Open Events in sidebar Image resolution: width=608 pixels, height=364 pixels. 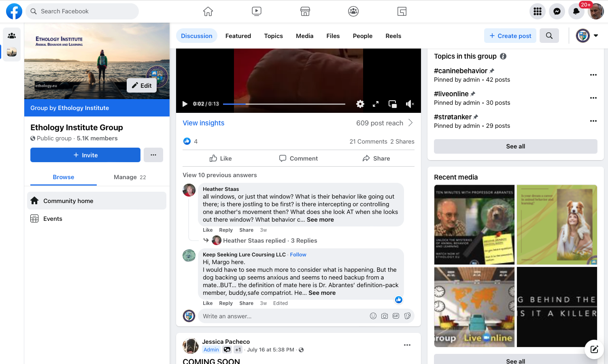click(97, 218)
